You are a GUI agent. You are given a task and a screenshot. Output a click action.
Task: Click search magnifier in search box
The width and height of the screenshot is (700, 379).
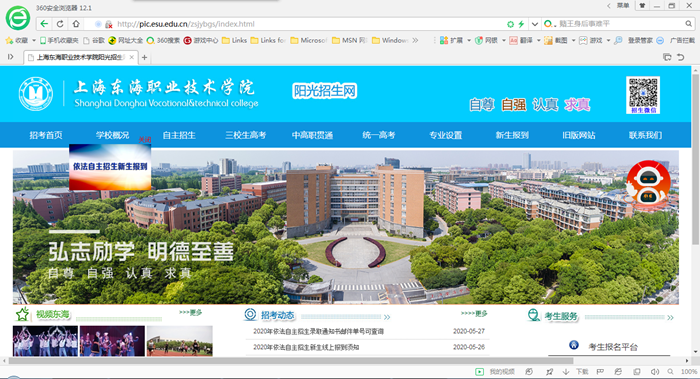coord(689,24)
